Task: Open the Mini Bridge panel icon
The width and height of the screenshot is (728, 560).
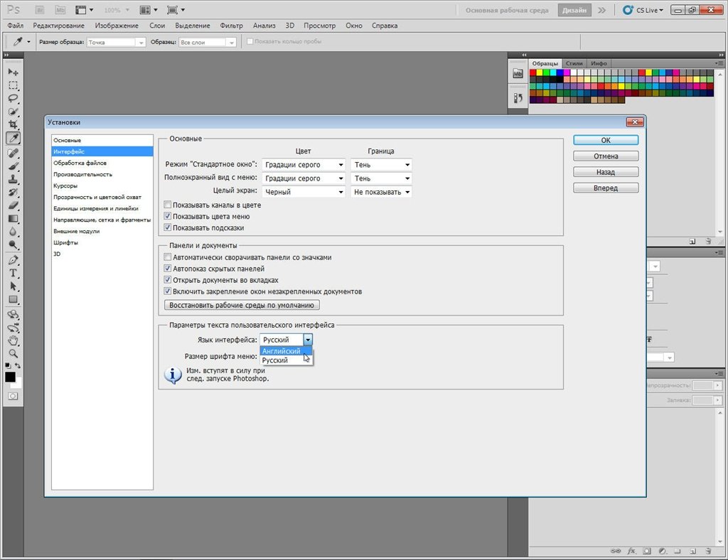Action: point(518,74)
